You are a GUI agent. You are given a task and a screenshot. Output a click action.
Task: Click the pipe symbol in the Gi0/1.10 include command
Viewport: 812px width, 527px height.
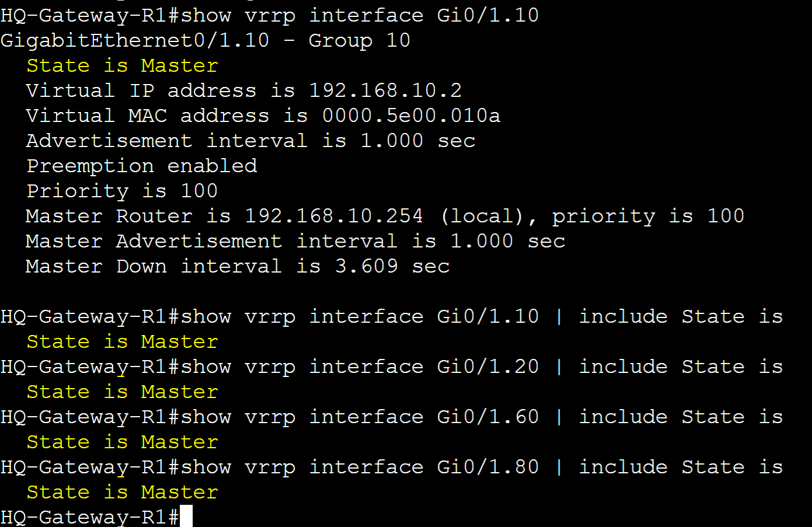click(559, 316)
